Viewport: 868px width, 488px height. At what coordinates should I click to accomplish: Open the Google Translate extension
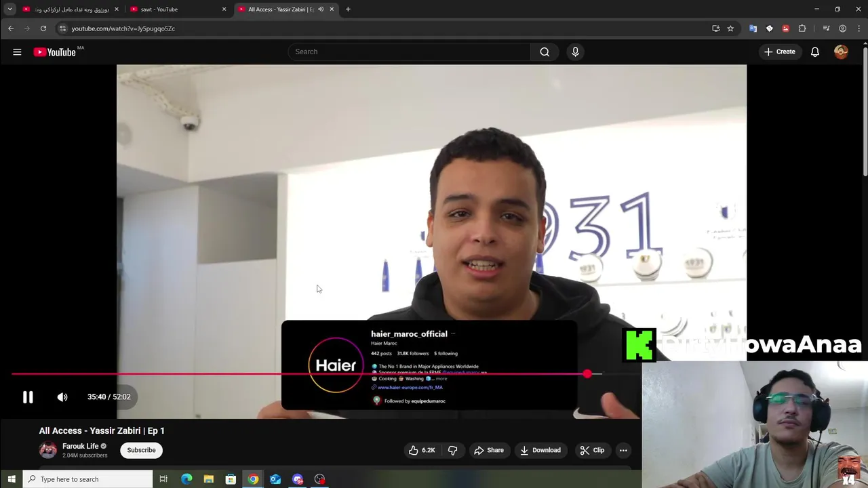753,28
